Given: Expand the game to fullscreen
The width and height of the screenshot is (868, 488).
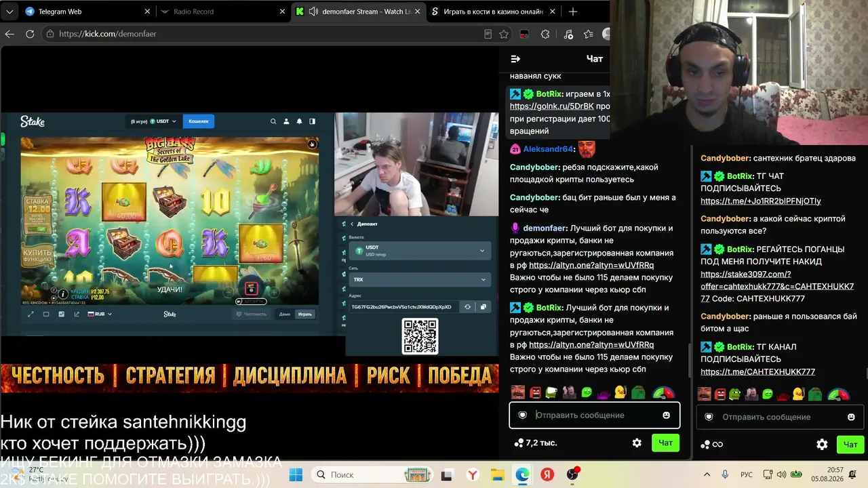Looking at the screenshot, I should click(x=31, y=314).
